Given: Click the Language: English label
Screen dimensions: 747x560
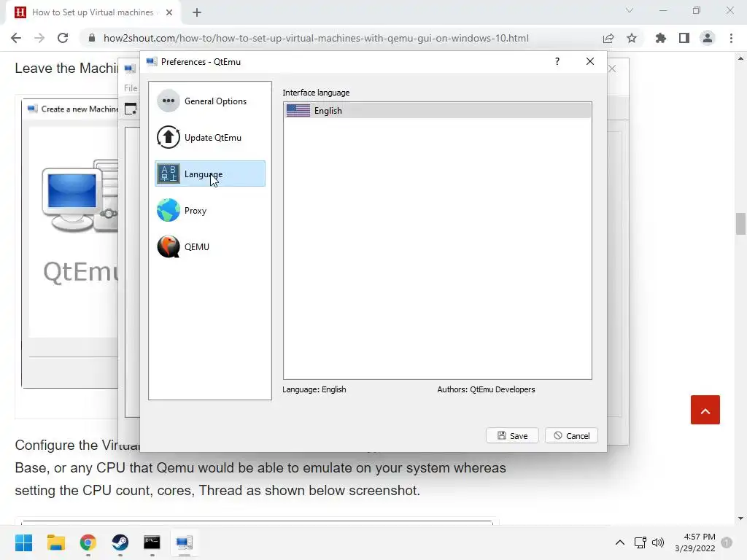Looking at the screenshot, I should point(314,389).
